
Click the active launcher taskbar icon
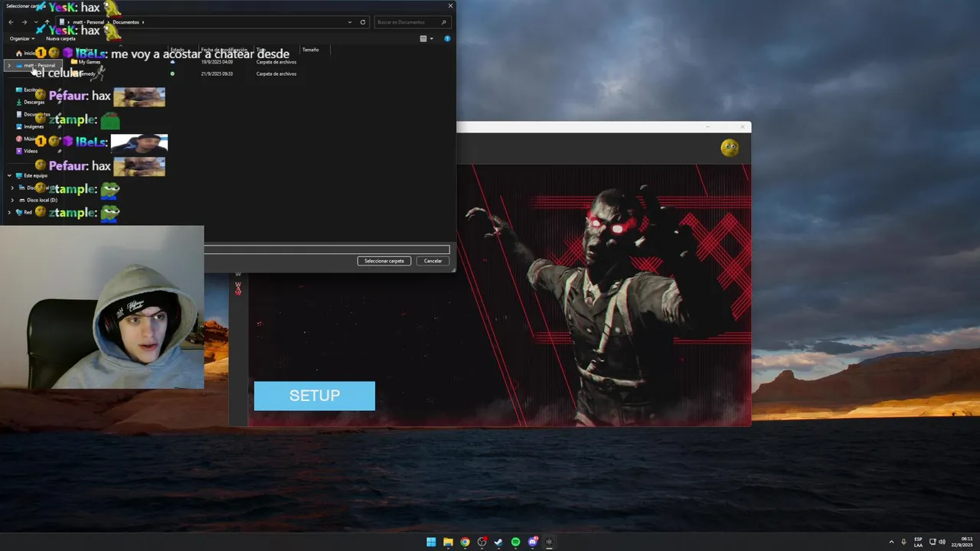[549, 542]
